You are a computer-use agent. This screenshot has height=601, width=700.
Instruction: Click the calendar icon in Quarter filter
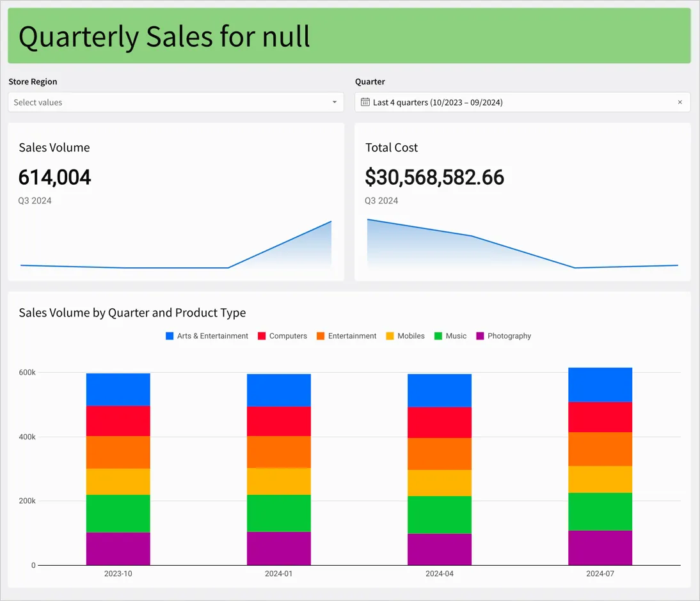pos(365,102)
